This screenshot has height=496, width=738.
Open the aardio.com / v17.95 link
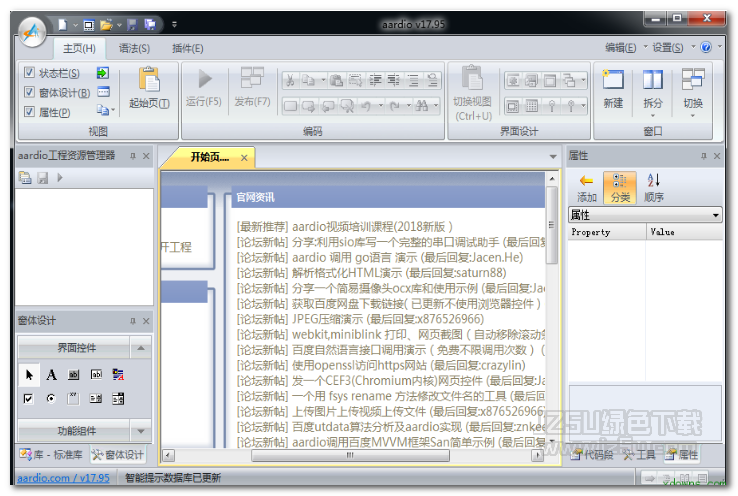tap(64, 478)
